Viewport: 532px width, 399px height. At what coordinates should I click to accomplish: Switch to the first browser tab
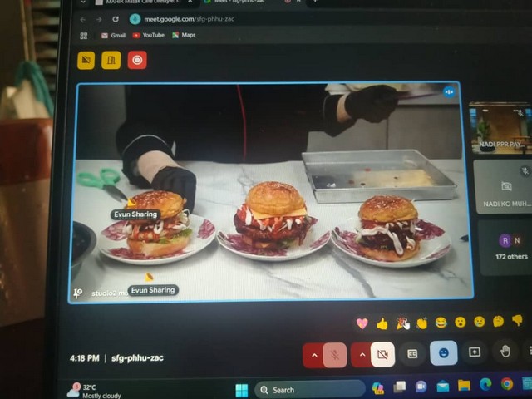point(141,2)
